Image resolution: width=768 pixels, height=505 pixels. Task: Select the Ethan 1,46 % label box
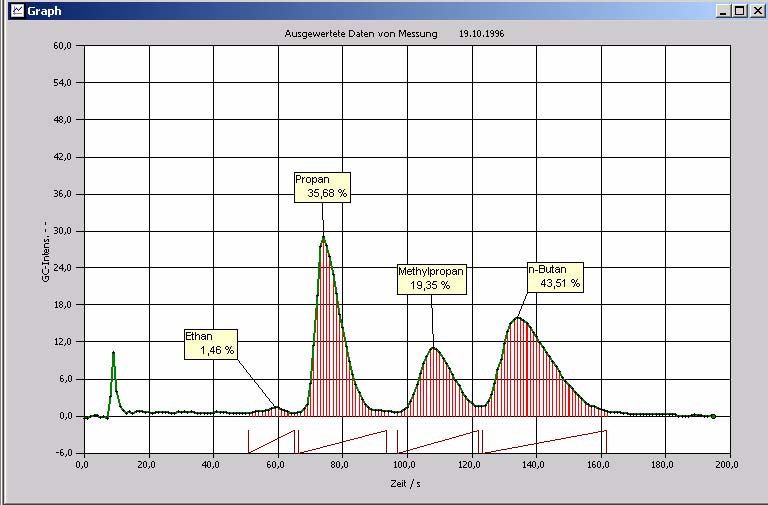[x=212, y=343]
